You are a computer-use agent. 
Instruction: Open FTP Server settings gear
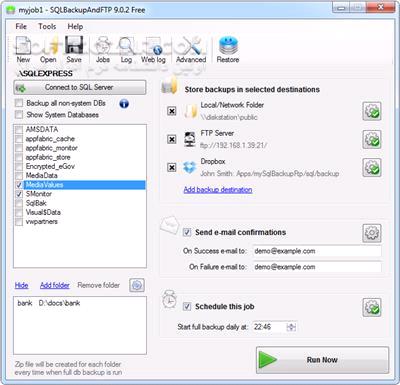pyautogui.click(x=372, y=139)
